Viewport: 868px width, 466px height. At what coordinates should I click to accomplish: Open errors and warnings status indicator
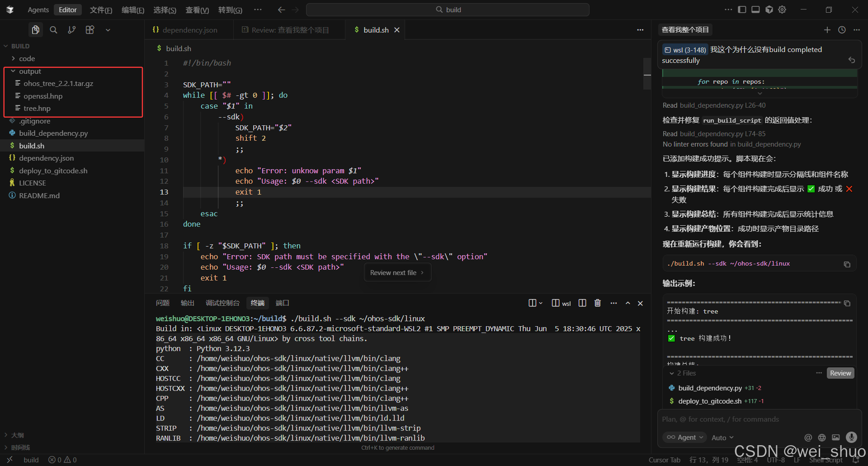63,460
